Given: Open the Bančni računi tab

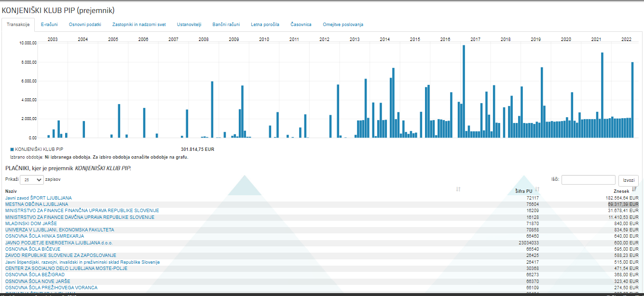Looking at the screenshot, I should tap(226, 25).
